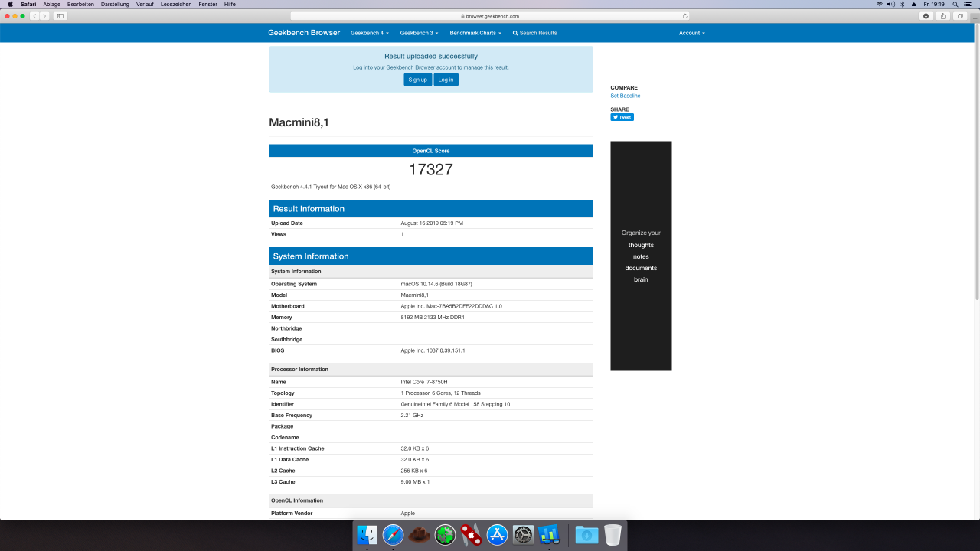Open Notification Center icon
This screenshot has width=980, height=551.
click(966, 4)
